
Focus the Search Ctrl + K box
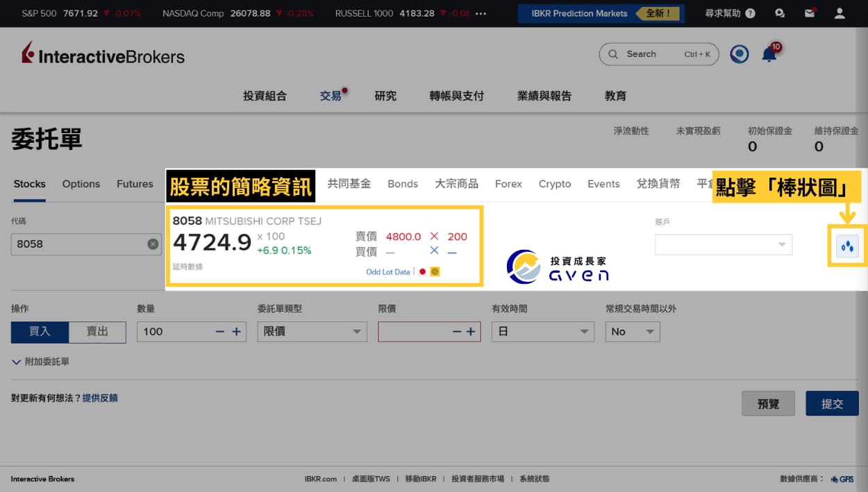[658, 54]
